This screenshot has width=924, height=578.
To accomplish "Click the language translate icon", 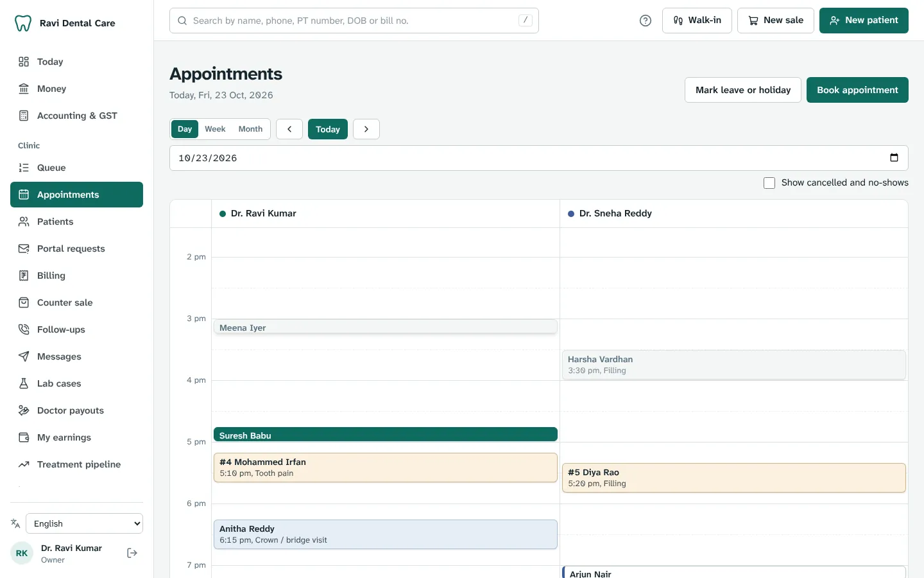I will (x=15, y=523).
